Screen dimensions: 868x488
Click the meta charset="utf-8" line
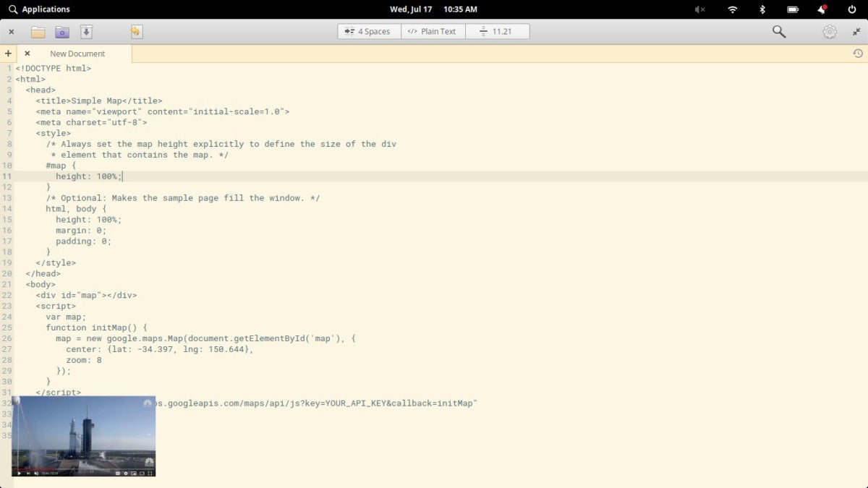[x=92, y=122]
